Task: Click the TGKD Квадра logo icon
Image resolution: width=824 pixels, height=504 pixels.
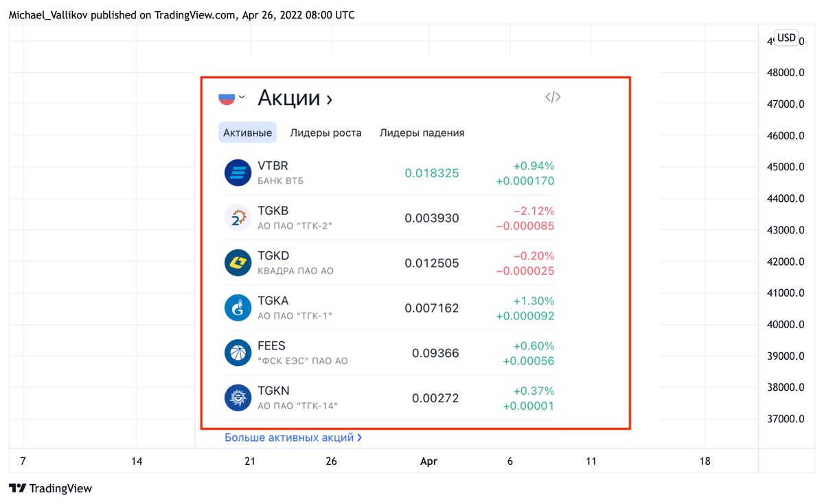Action: point(238,262)
